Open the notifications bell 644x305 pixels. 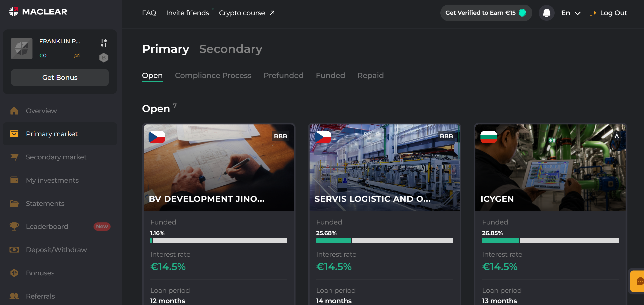[547, 13]
